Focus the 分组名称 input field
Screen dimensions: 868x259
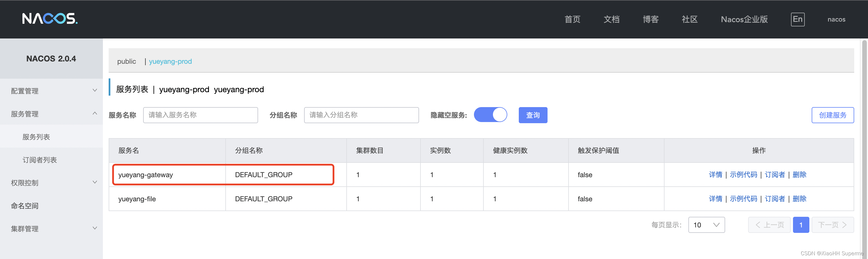tap(361, 115)
